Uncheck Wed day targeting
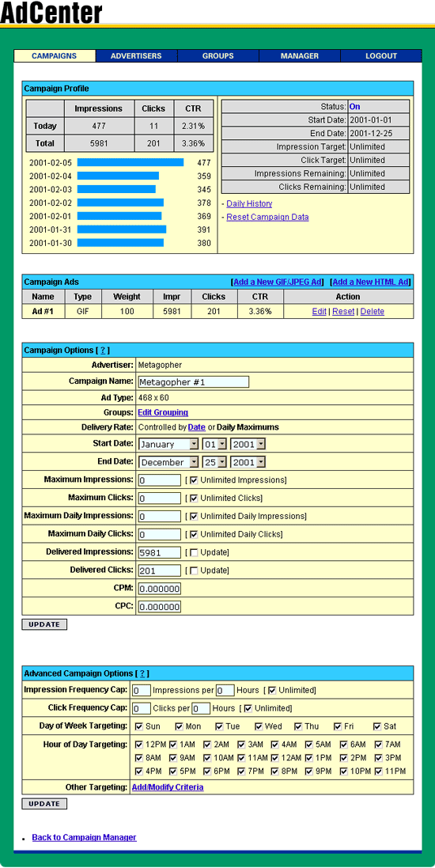Screen dimensions: 435x868 259,726
